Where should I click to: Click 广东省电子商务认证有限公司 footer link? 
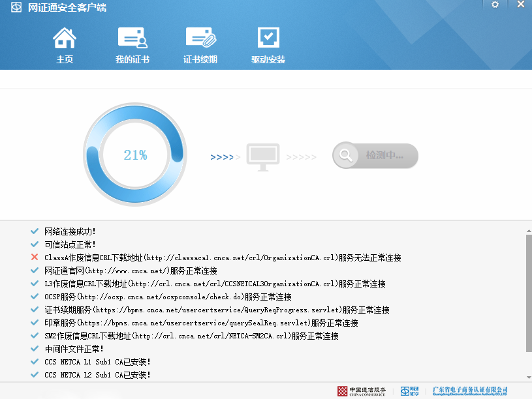click(x=470, y=391)
